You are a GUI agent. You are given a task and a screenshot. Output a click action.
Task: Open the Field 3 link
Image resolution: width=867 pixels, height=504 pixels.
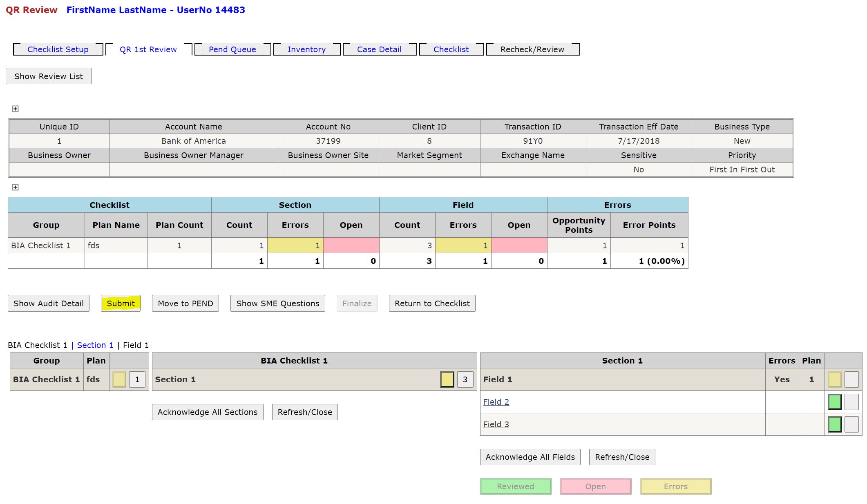tap(496, 424)
